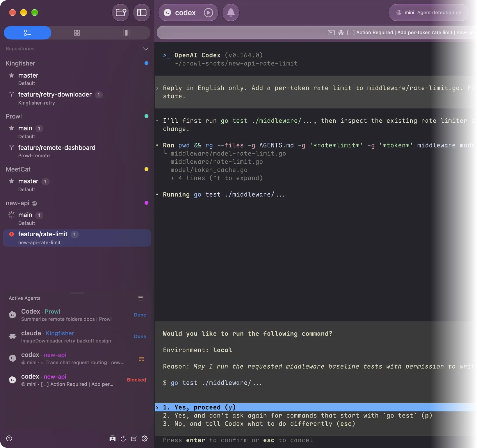The width and height of the screenshot is (477, 448).
Task: Toggle the sidebar panel icon
Action: pos(142,13)
